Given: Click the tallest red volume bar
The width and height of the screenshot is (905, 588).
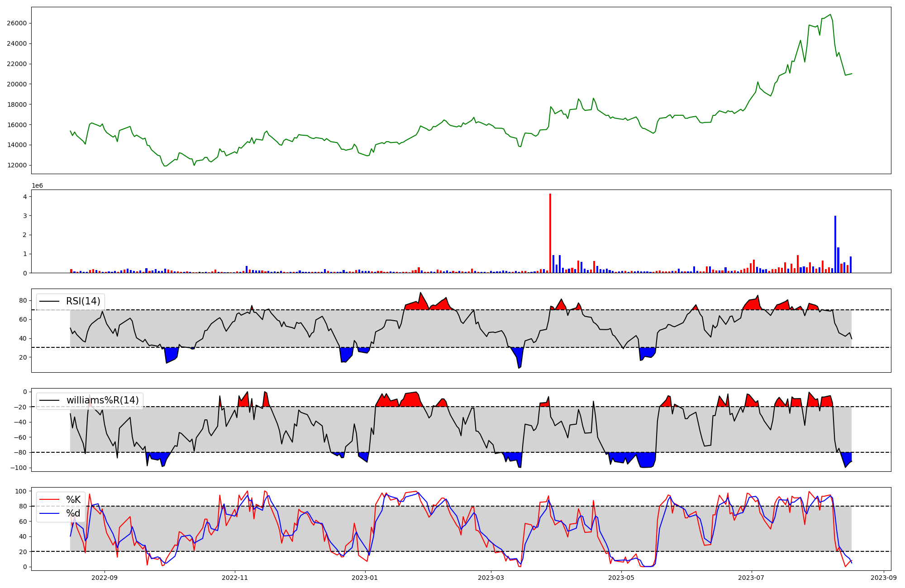Looking at the screenshot, I should pos(550,233).
